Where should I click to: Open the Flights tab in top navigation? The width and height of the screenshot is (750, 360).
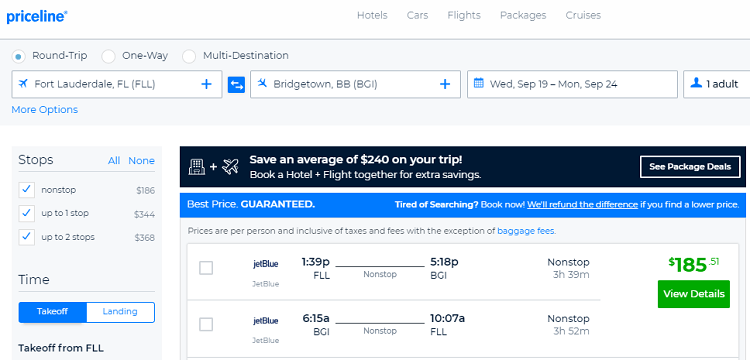464,15
